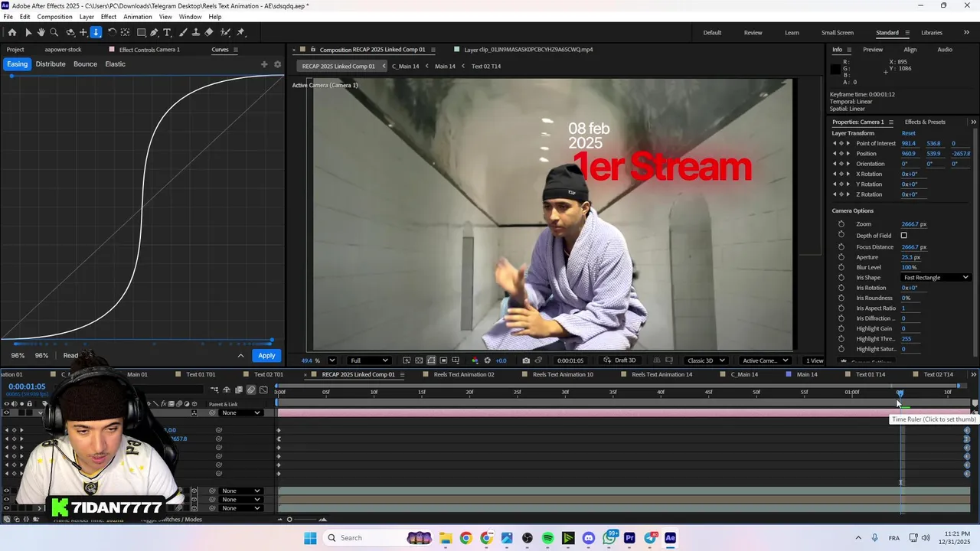The image size is (980, 551).
Task: Select the Puppet Pin tool
Action: [240, 32]
